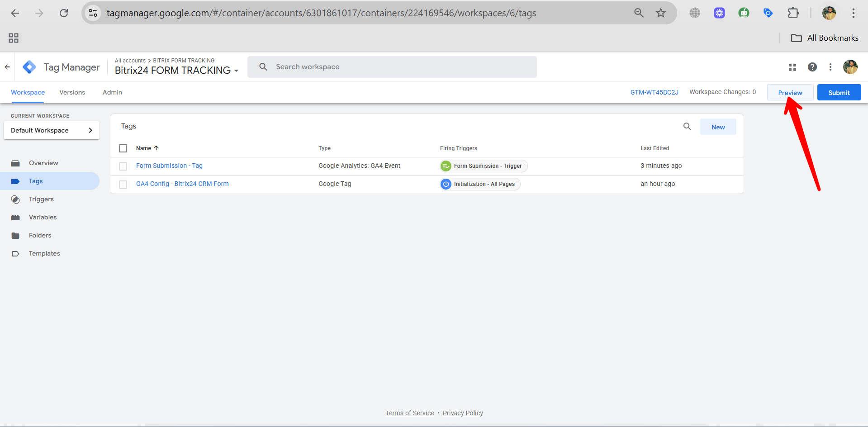Open the Bitrix24 FORM TRACKING container dropdown
The image size is (868, 427).
(x=177, y=71)
